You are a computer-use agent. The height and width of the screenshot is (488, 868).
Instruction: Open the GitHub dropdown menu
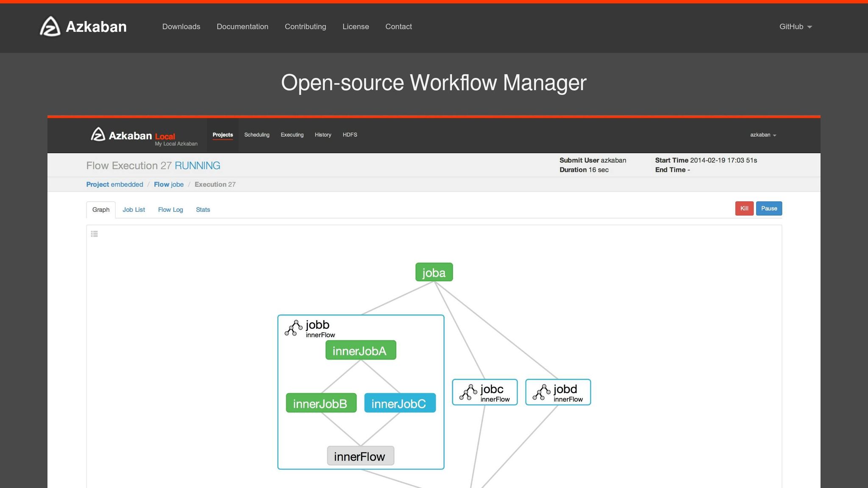tap(796, 27)
